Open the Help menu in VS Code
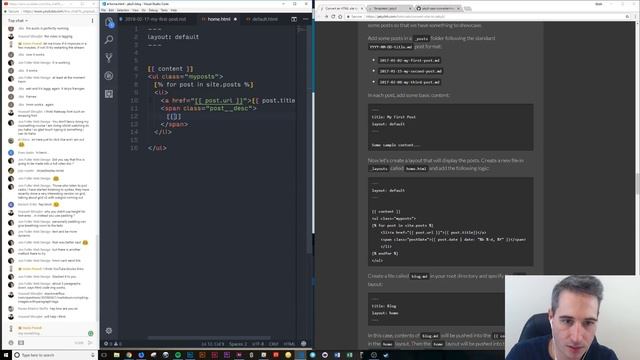This screenshot has width=640, height=360. point(174,10)
